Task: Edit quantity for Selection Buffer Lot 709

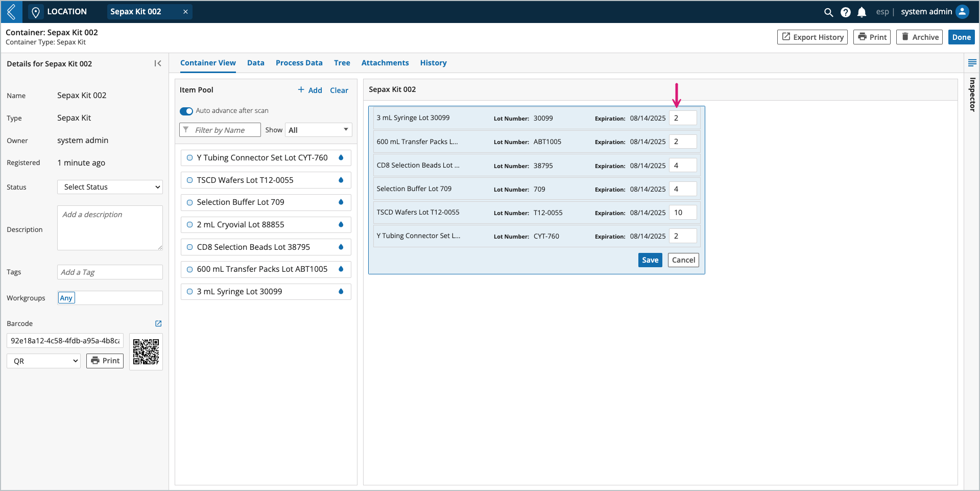Action: [683, 189]
